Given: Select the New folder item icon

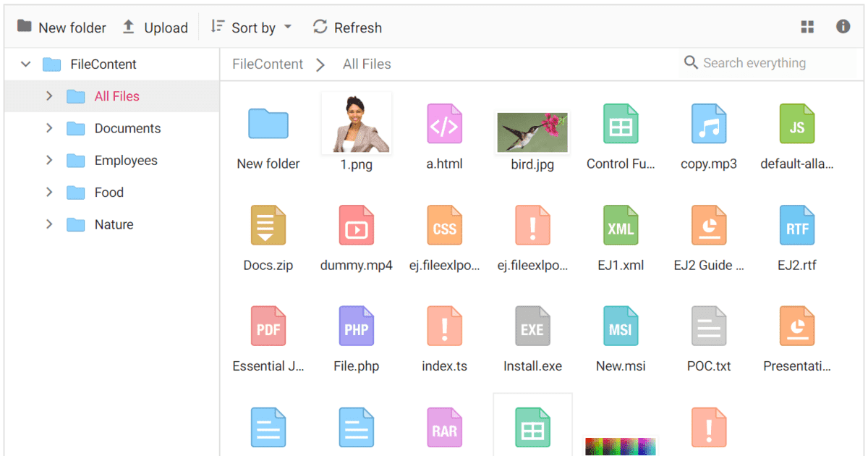Looking at the screenshot, I should coord(268,124).
